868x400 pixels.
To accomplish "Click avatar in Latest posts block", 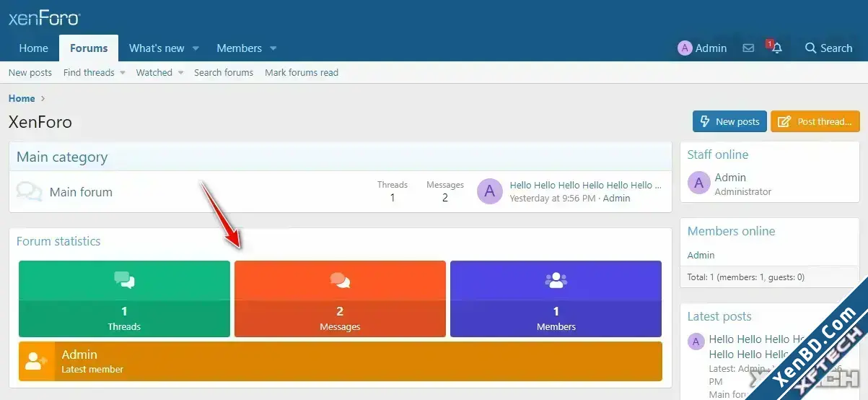I will tap(696, 342).
